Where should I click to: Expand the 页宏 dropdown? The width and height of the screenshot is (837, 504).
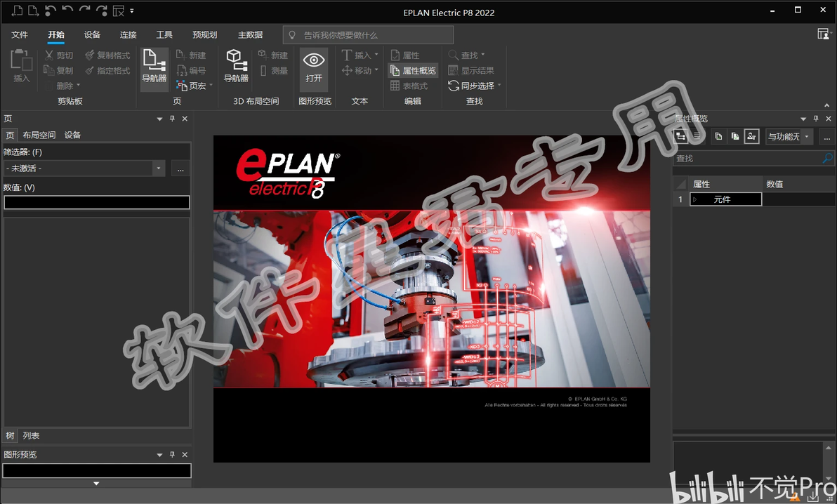coord(211,86)
